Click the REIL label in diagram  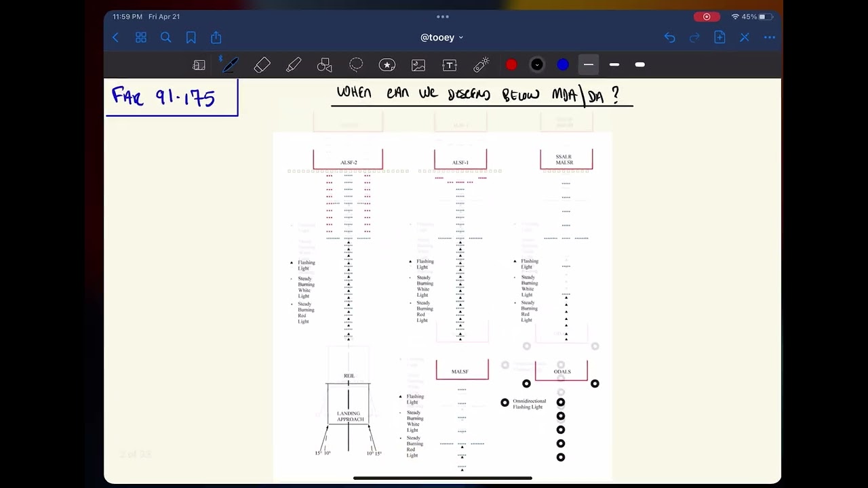[349, 376]
